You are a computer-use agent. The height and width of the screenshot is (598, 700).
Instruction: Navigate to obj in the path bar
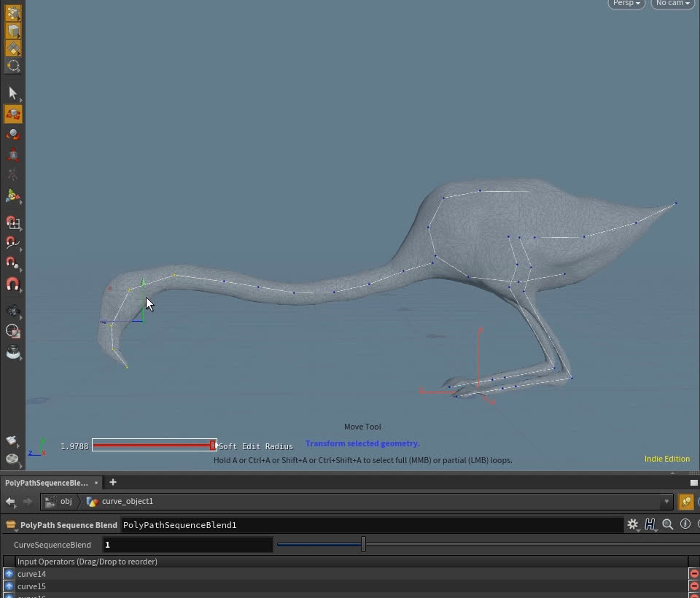point(66,502)
